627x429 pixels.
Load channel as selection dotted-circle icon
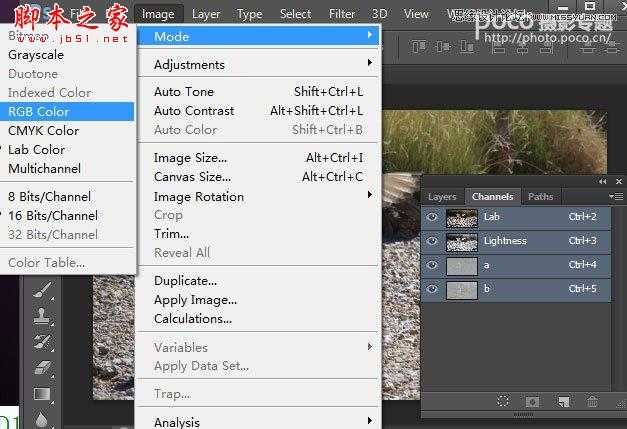[503, 401]
